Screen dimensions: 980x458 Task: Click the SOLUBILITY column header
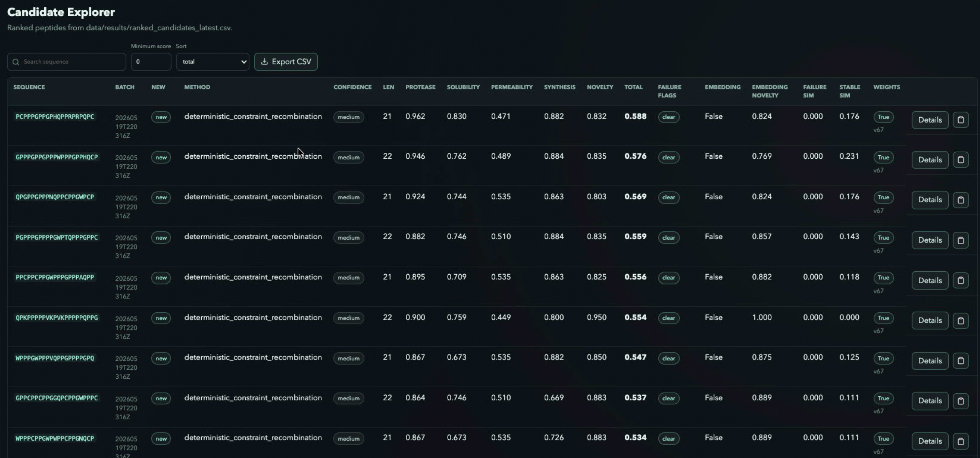tap(463, 87)
